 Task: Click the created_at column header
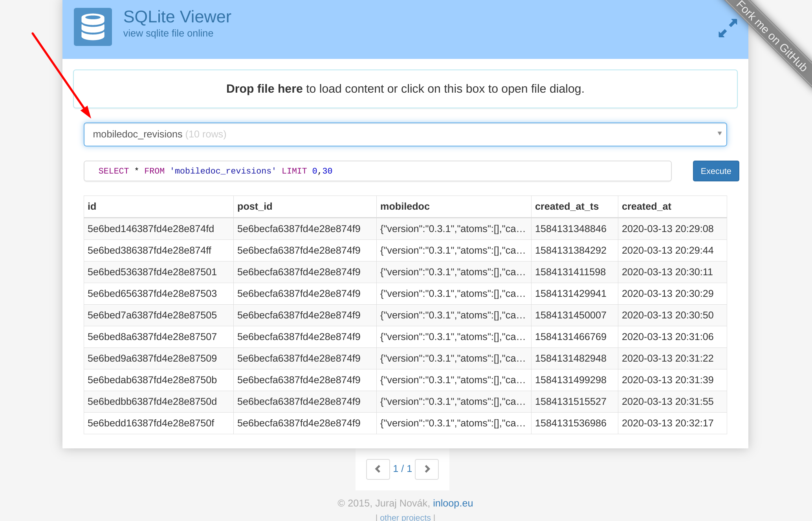672,207
